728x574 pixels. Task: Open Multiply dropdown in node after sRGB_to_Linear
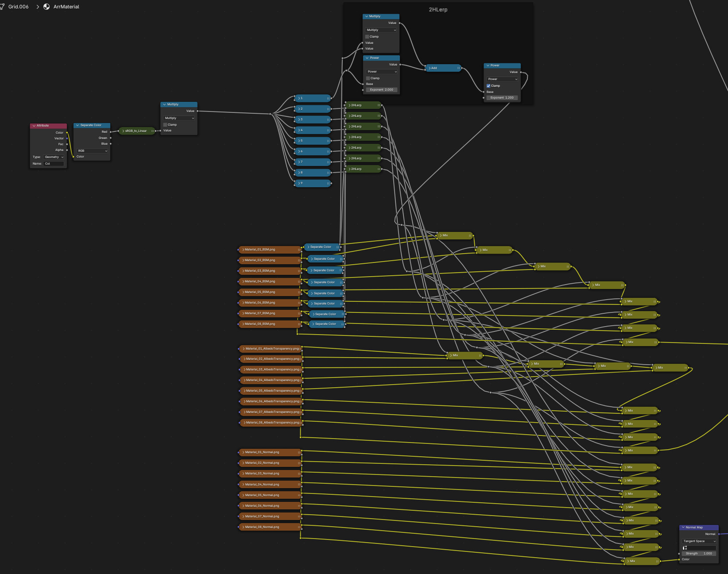click(x=179, y=118)
